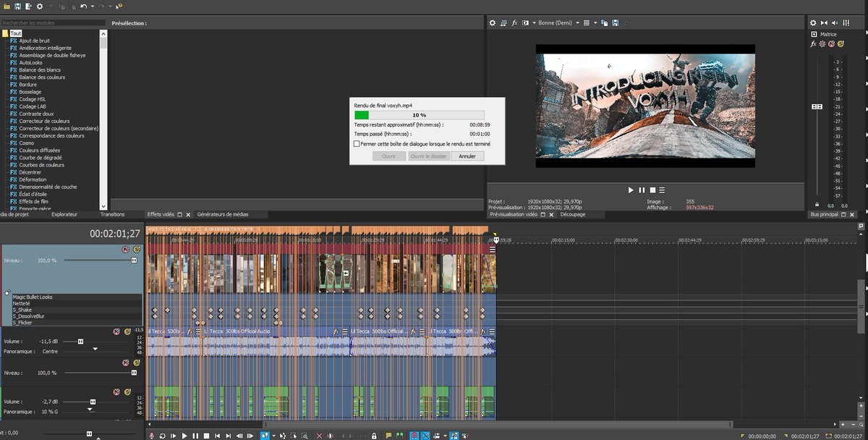Open the What's This help pointer
The height and width of the screenshot is (440, 868).
pos(119,6)
